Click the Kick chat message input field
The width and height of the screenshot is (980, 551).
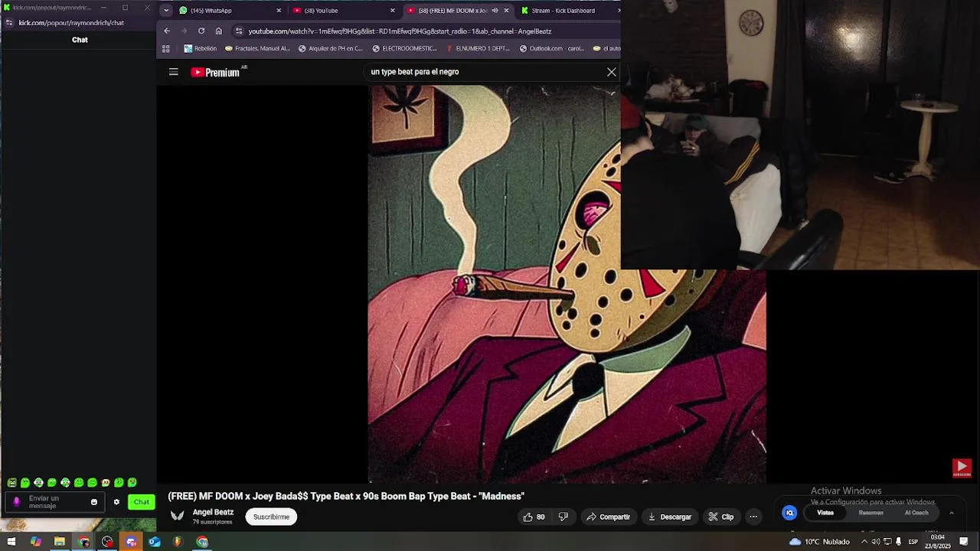[55, 502]
